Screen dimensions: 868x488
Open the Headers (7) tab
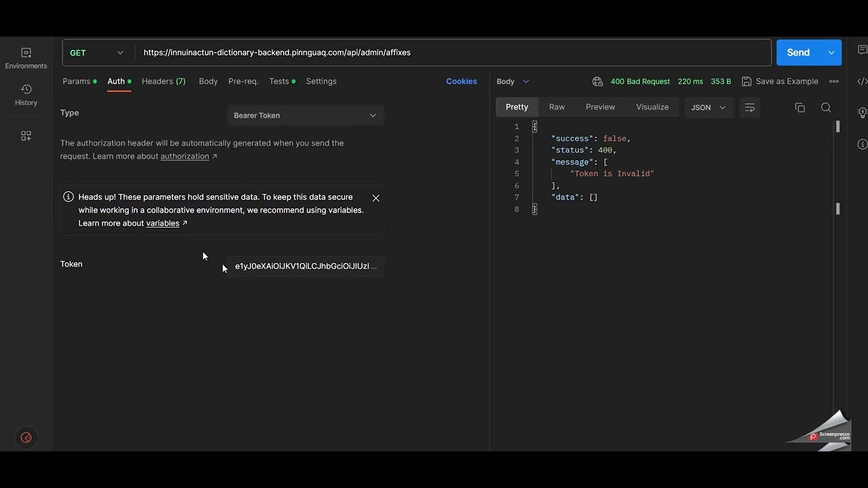(163, 81)
